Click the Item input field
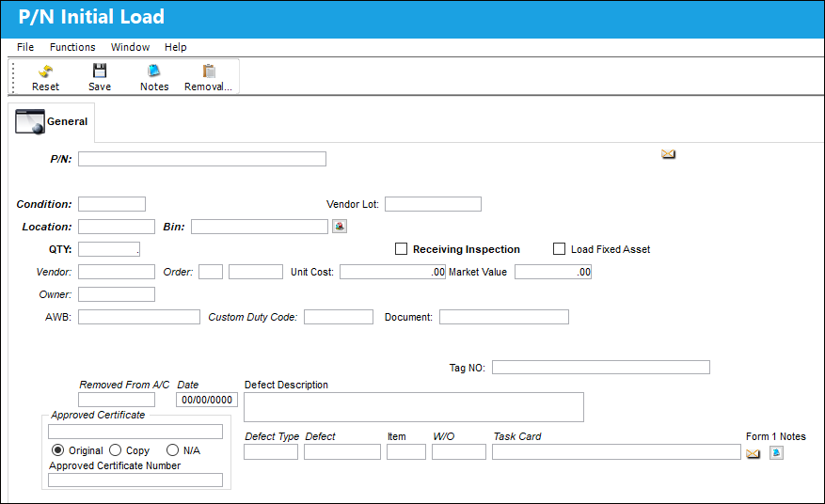 (406, 452)
